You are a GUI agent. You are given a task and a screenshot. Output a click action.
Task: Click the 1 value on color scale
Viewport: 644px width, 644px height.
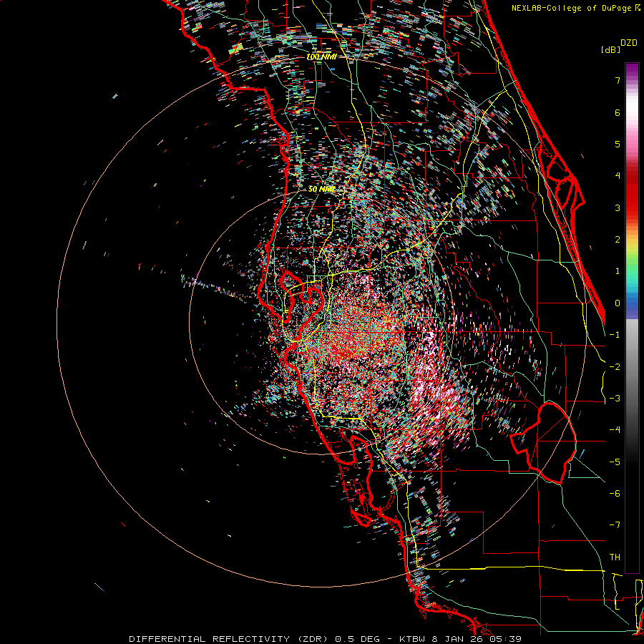[x=618, y=271]
